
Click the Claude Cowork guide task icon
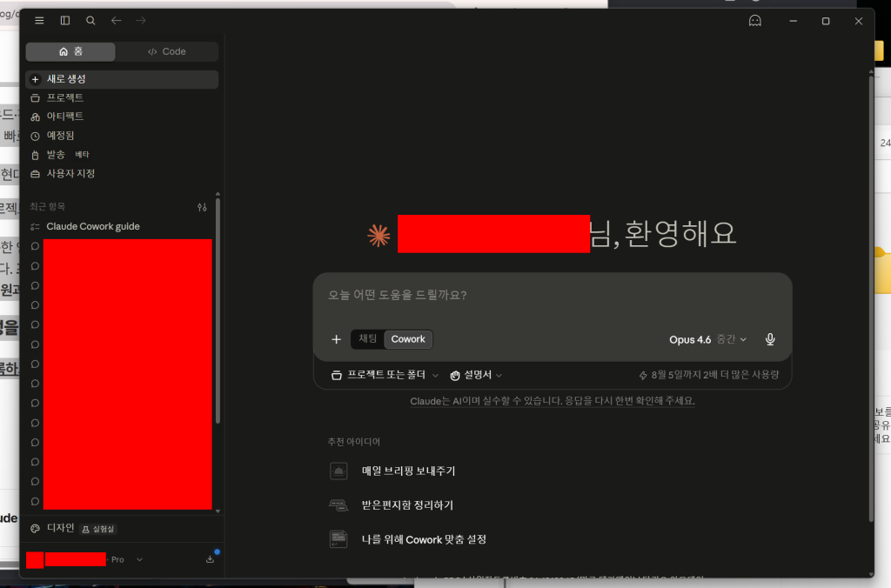35,227
